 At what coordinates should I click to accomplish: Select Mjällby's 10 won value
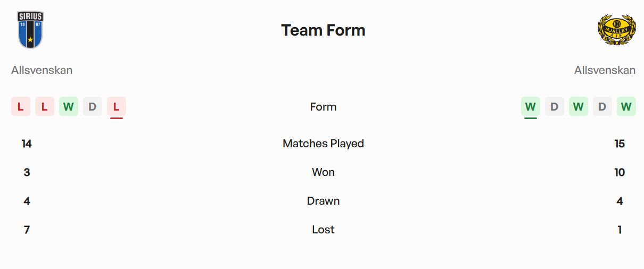tap(619, 172)
